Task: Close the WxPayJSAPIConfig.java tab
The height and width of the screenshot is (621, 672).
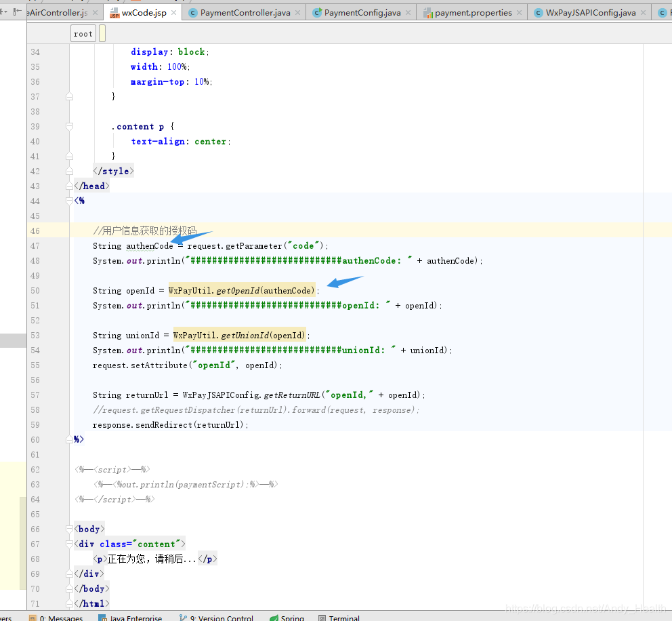Action: [x=643, y=13]
